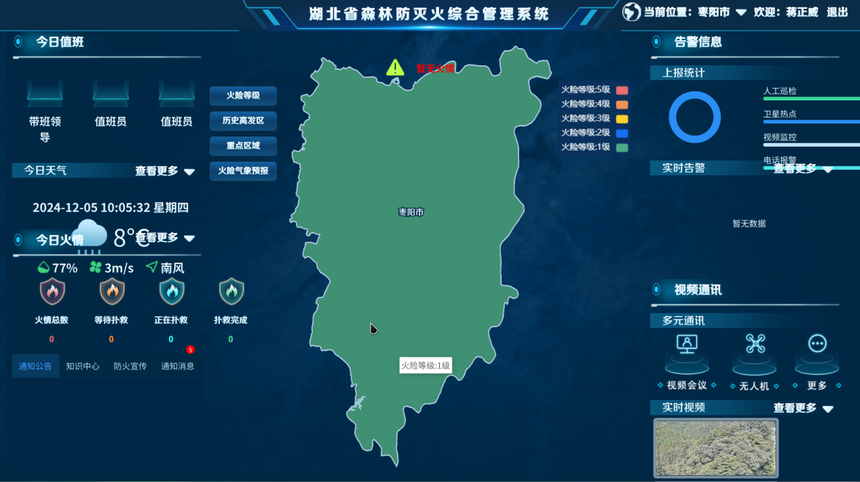The width and height of the screenshot is (860, 482).
Task: Toggle the key areas (重点区域) layer
Action: pyautogui.click(x=242, y=146)
